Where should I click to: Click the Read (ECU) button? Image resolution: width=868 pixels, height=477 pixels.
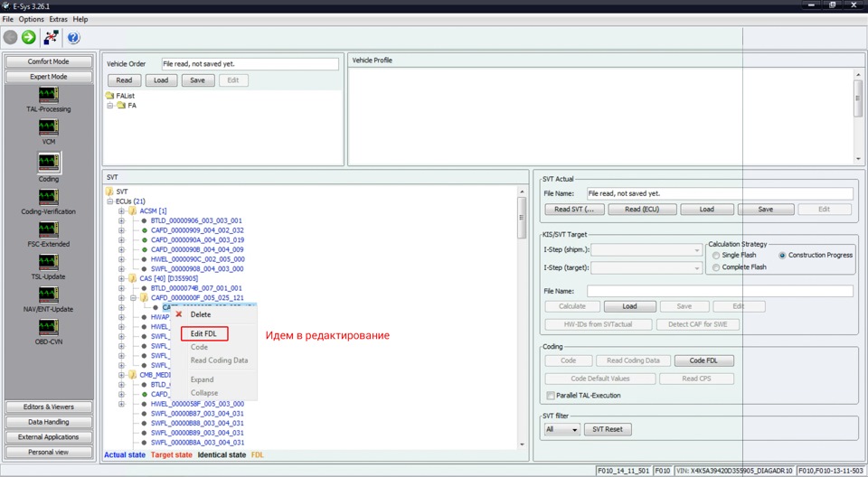click(x=642, y=210)
